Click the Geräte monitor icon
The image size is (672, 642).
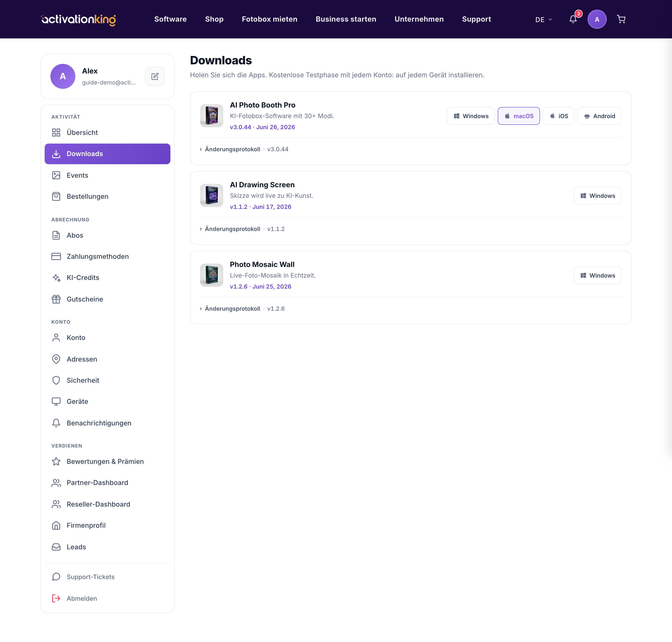[56, 401]
